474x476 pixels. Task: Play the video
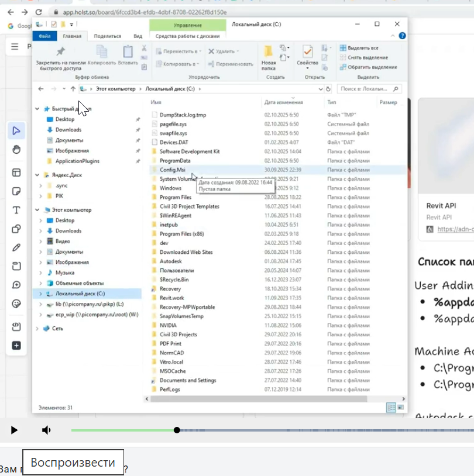pyautogui.click(x=14, y=430)
